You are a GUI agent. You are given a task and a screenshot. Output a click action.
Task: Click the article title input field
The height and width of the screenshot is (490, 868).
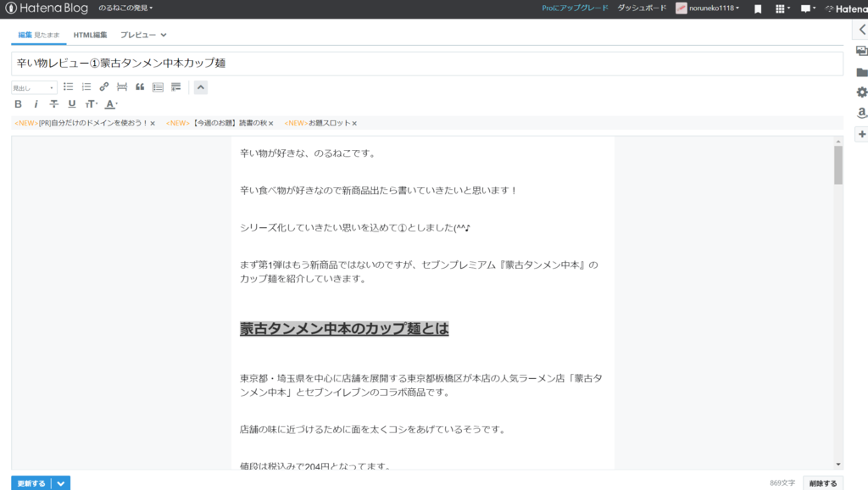pyautogui.click(x=427, y=63)
